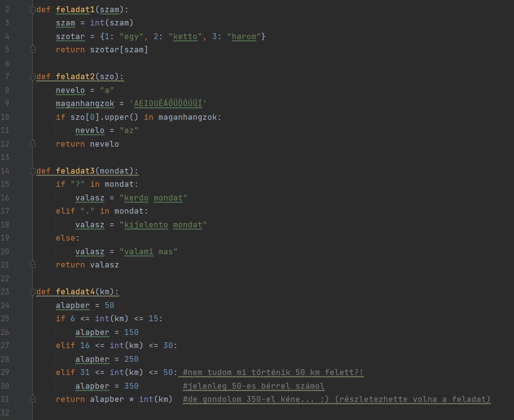
Task: Collapse the feladat2 function fold marker
Action: [x=32, y=77]
